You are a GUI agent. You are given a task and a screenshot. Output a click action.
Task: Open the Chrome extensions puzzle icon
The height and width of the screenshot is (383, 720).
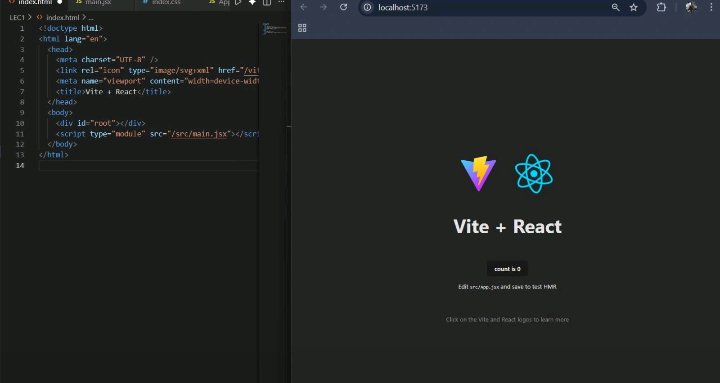pos(661,7)
